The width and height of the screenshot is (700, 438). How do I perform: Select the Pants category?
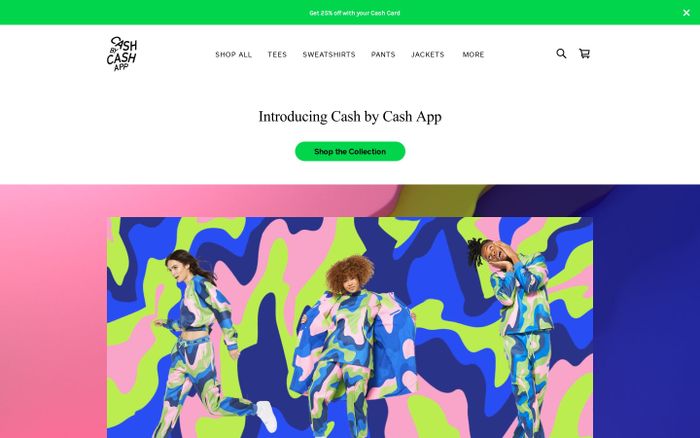(x=383, y=54)
